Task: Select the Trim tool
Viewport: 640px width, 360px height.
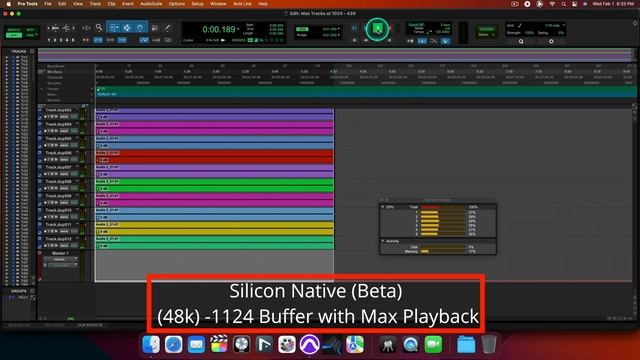Action: pos(114,28)
